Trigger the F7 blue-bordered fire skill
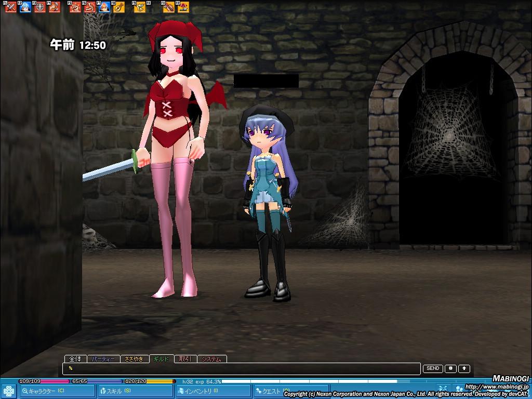 pos(104,7)
